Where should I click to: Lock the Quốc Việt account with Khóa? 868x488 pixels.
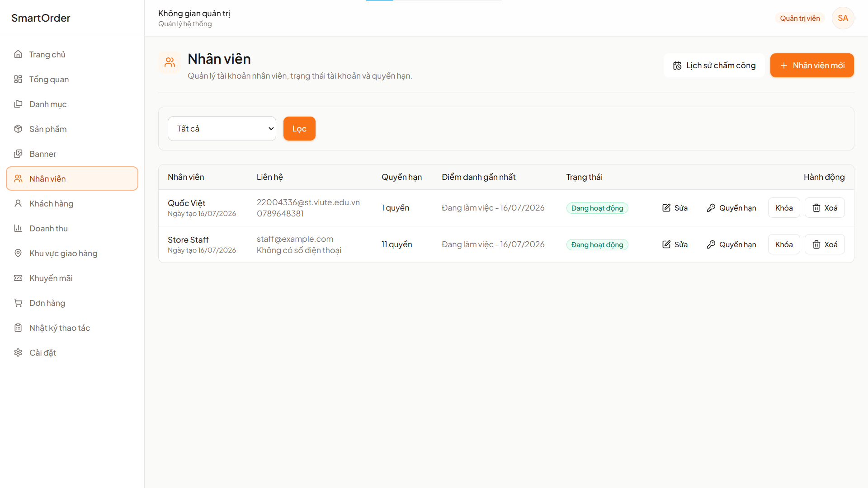pyautogui.click(x=784, y=208)
